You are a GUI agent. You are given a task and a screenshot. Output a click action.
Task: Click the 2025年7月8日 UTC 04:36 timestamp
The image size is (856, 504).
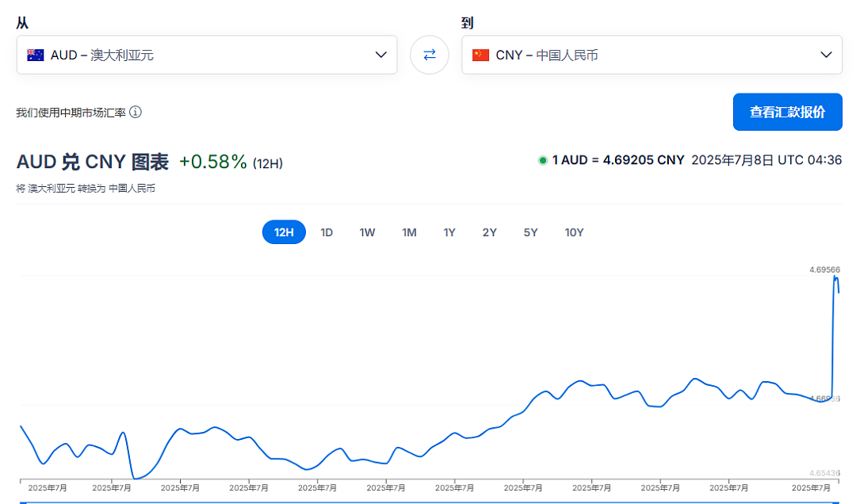[x=766, y=160]
